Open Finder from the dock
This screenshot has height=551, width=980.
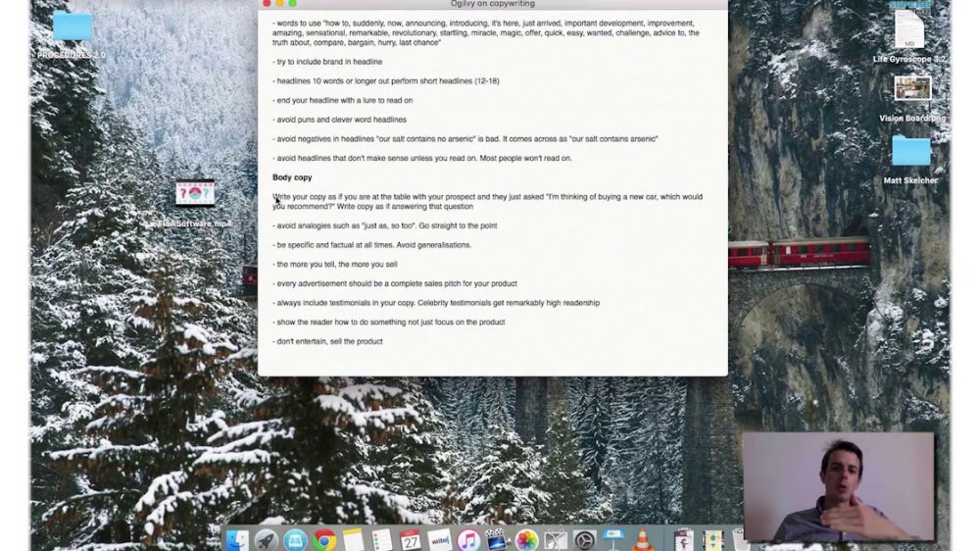[237, 540]
